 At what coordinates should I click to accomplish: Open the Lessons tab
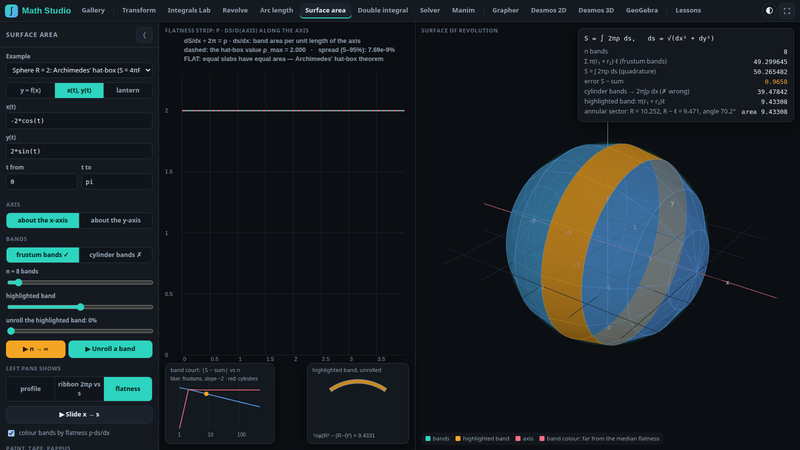click(x=688, y=10)
